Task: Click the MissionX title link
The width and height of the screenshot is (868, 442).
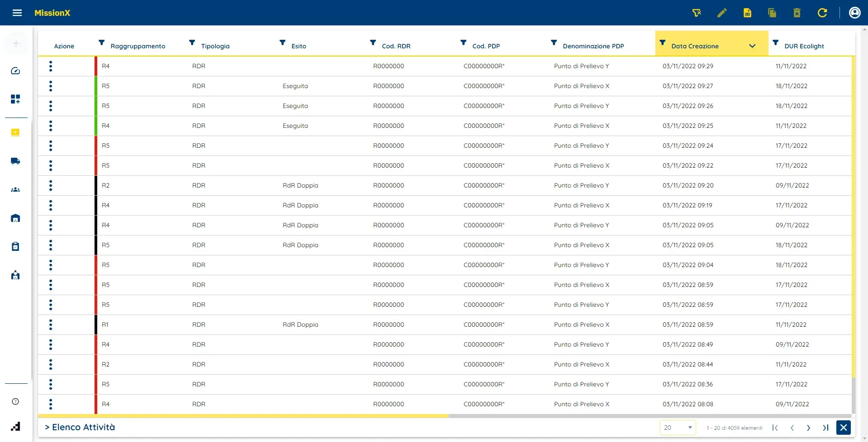Action: [52, 13]
